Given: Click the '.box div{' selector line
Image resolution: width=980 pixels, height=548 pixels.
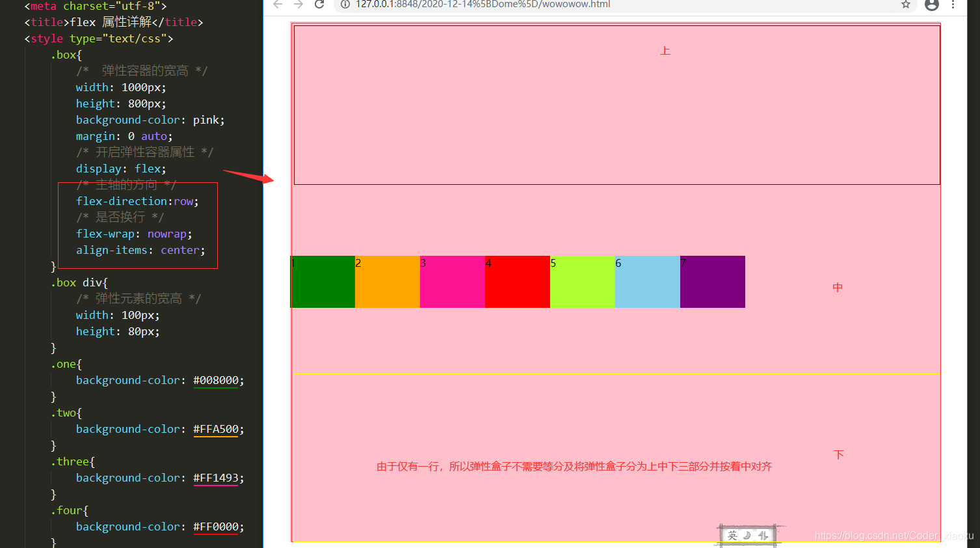Looking at the screenshot, I should pyautogui.click(x=79, y=282).
